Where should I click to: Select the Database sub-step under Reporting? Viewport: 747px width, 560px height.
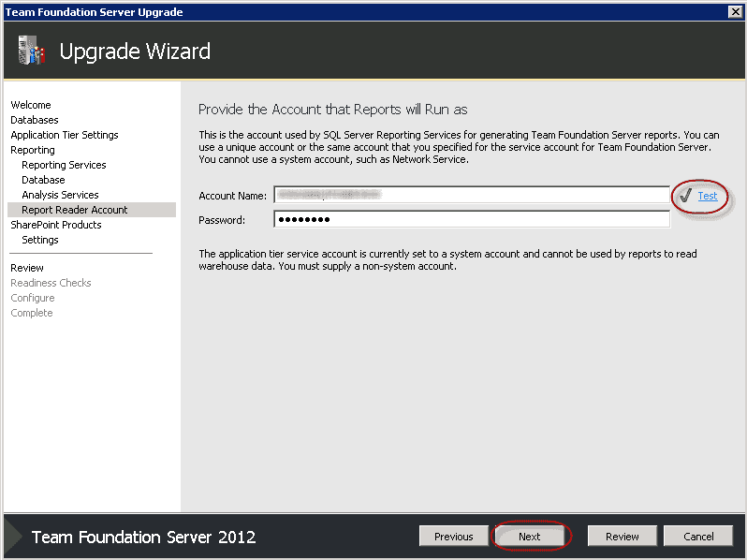point(43,180)
